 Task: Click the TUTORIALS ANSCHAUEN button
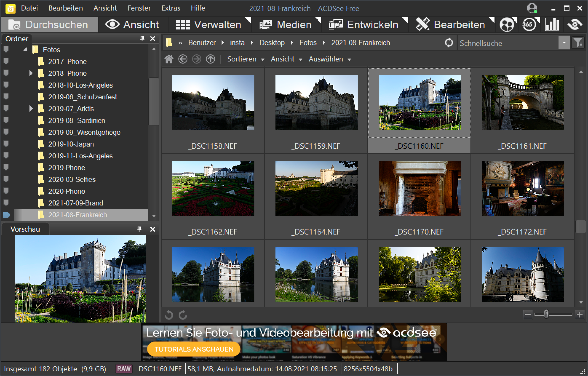[194, 349]
